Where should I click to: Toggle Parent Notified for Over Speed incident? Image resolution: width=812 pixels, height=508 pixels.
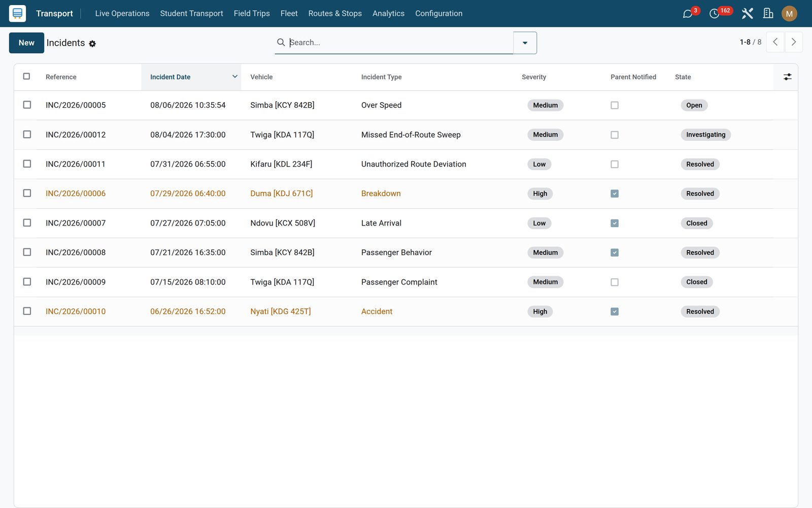(615, 105)
